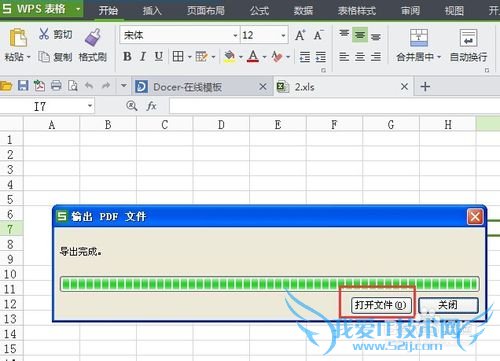Click the Copy (复制) icon
This screenshot has width=500, height=361.
coord(44,57)
